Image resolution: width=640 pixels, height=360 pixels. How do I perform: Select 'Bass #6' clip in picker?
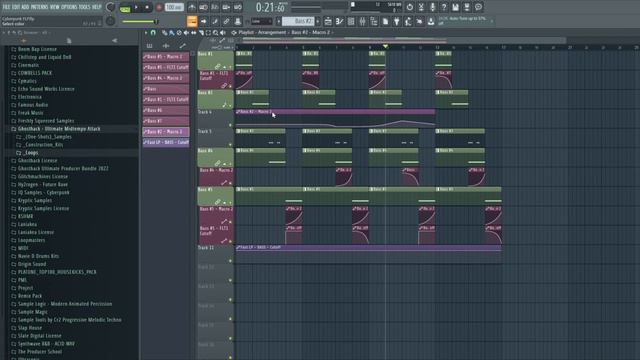click(166, 110)
